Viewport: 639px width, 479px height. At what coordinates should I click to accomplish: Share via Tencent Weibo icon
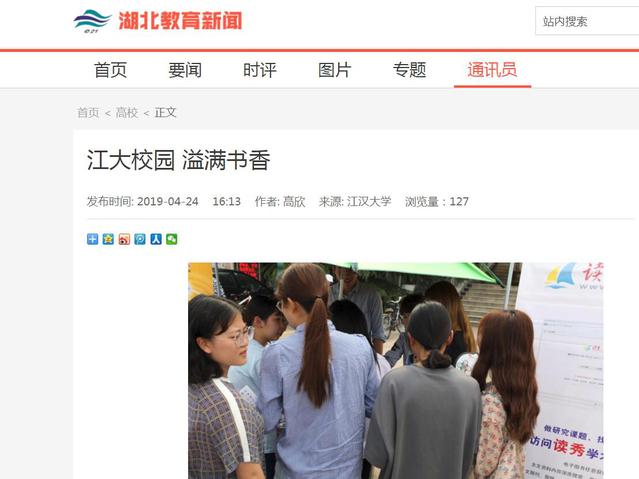click(x=140, y=239)
